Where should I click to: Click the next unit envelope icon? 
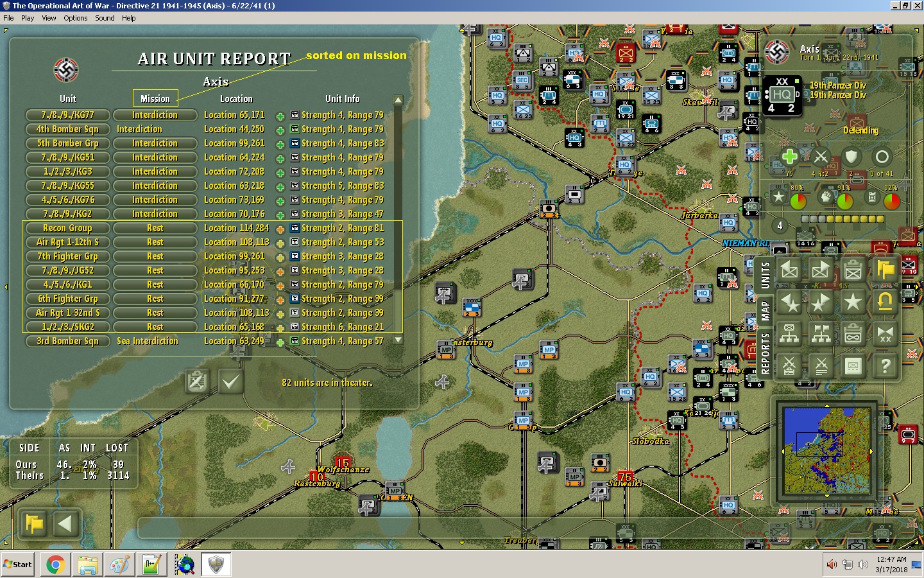coord(821,270)
